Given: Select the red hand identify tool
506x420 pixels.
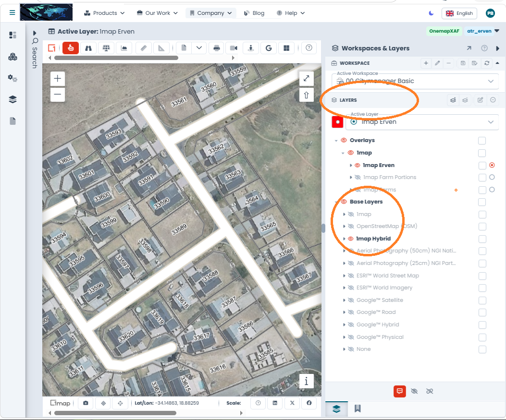Looking at the screenshot, I should 71,48.
